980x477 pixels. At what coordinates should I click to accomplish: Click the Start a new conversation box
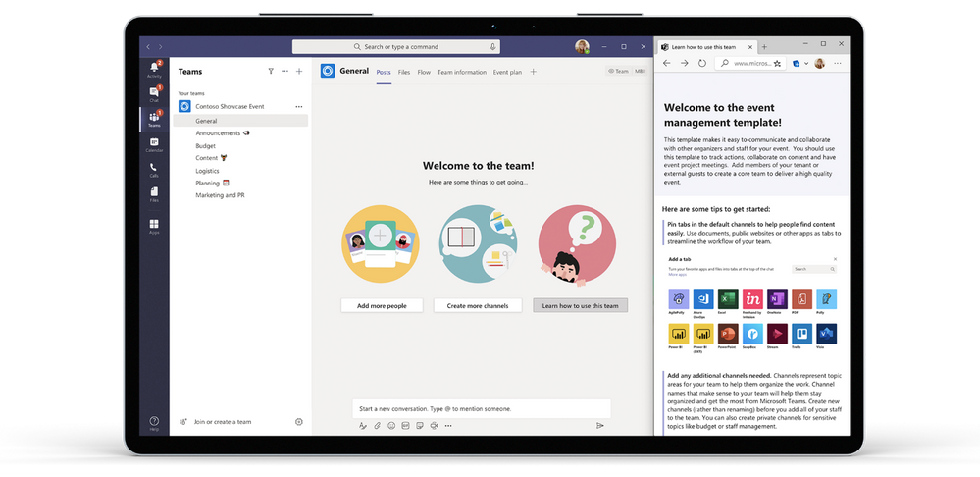(x=482, y=409)
